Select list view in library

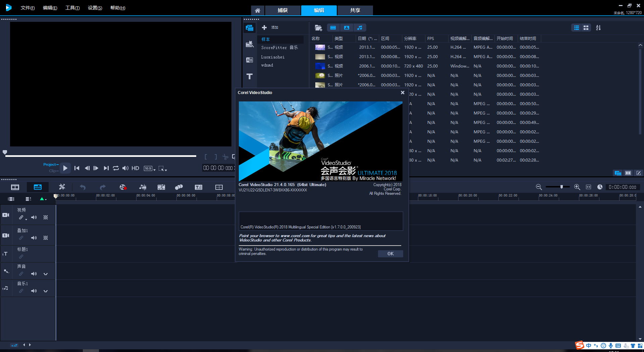577,28
